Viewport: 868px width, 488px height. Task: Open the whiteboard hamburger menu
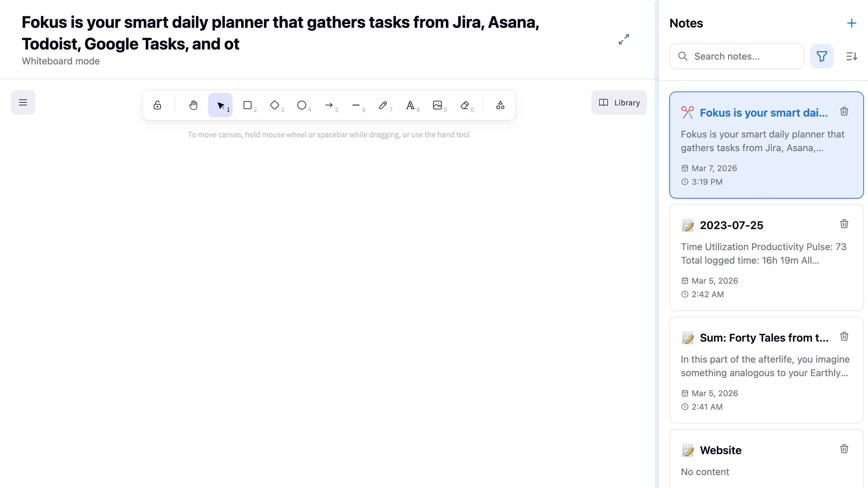23,102
